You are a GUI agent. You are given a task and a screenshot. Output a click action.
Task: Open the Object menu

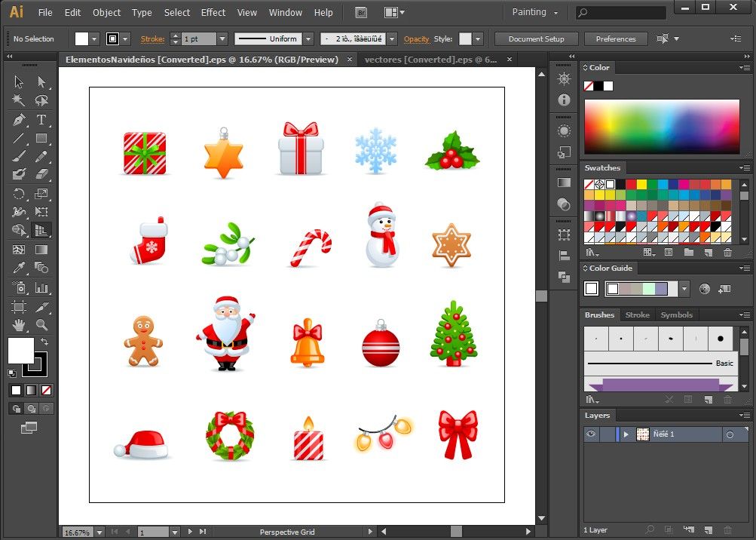106,13
